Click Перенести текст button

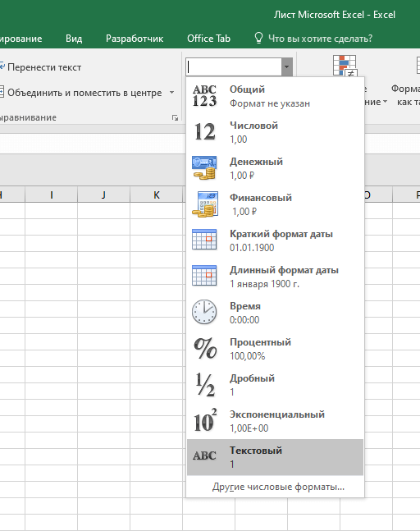tap(41, 67)
